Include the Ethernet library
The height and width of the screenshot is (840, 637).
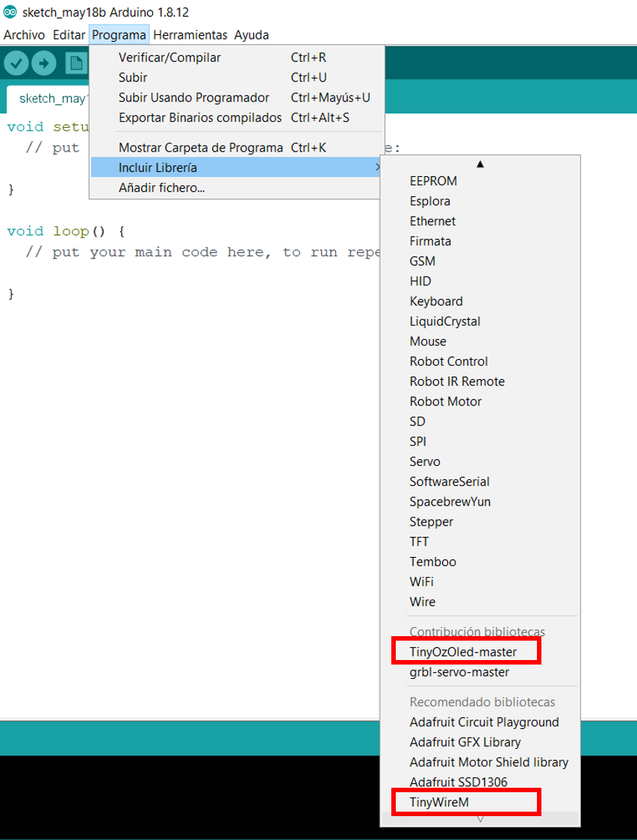[x=480, y=221]
